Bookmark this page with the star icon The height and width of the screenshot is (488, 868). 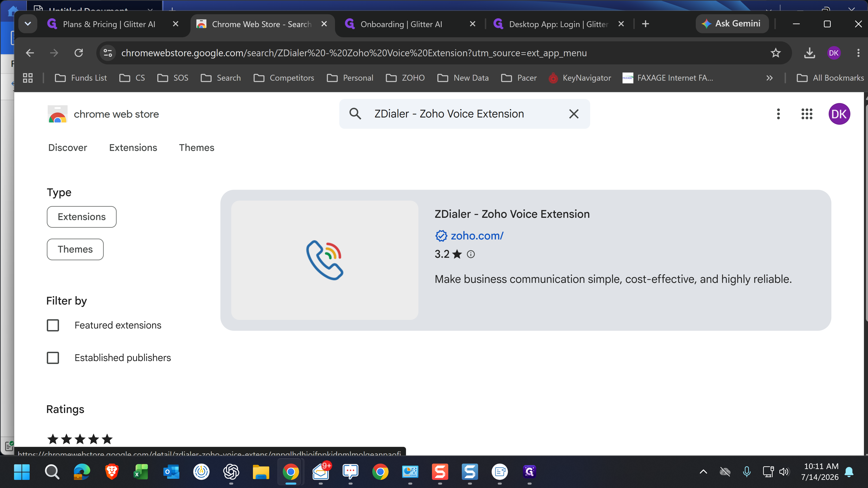(x=776, y=53)
